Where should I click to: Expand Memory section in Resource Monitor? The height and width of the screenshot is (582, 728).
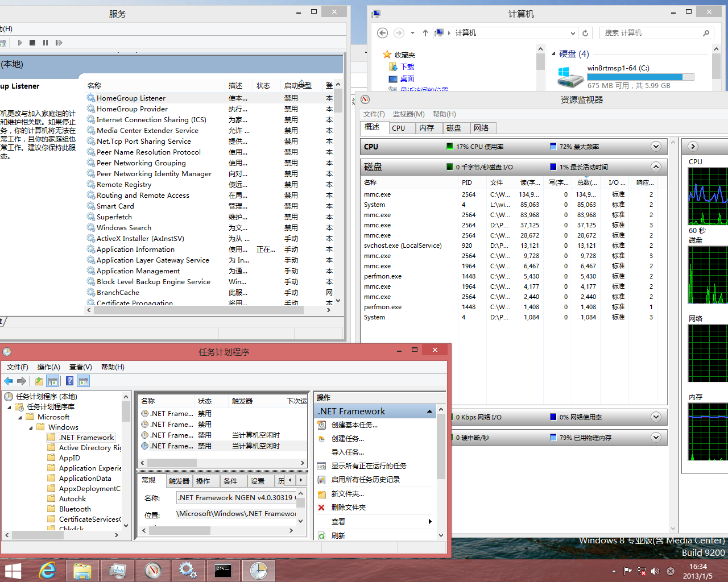[x=656, y=438]
